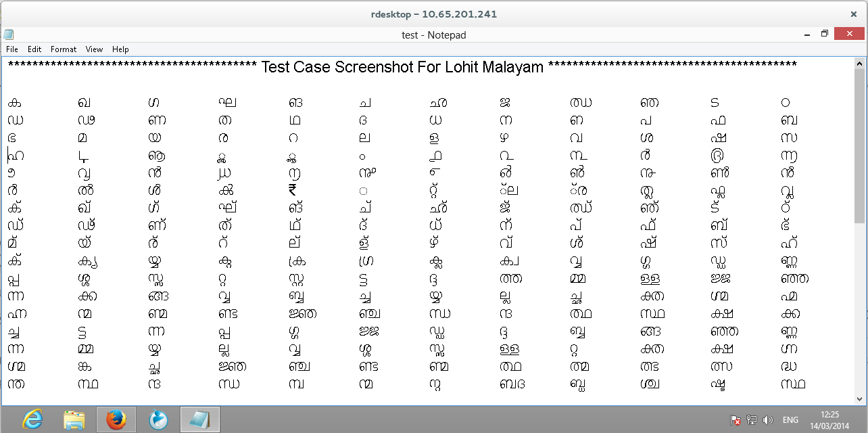Click the vertical scrollbar down arrow
868x433 pixels.
tap(859, 399)
